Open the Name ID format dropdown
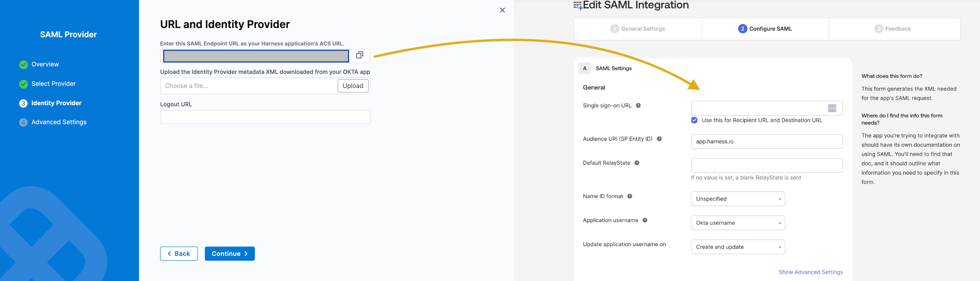 [x=738, y=199]
